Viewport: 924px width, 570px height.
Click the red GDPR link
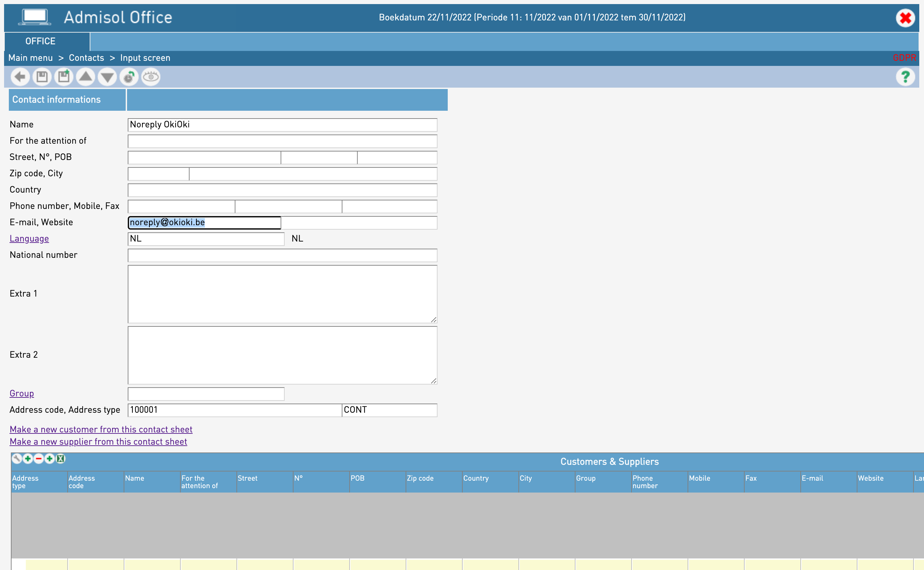tap(904, 58)
